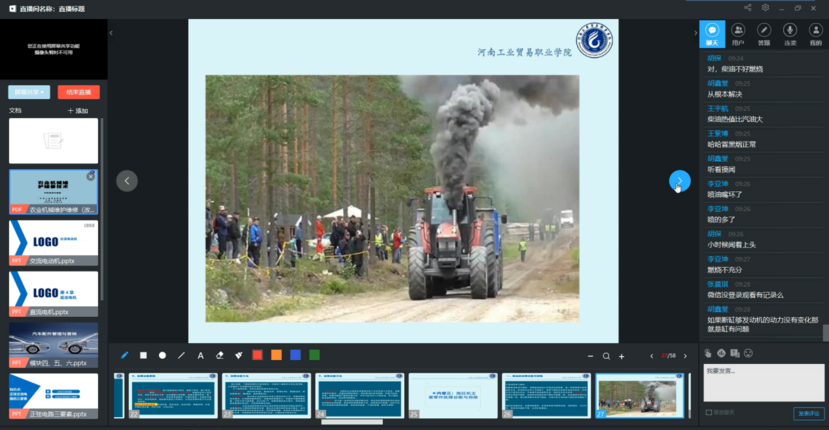Pick the blue pen color
The height and width of the screenshot is (430, 829).
[296, 355]
